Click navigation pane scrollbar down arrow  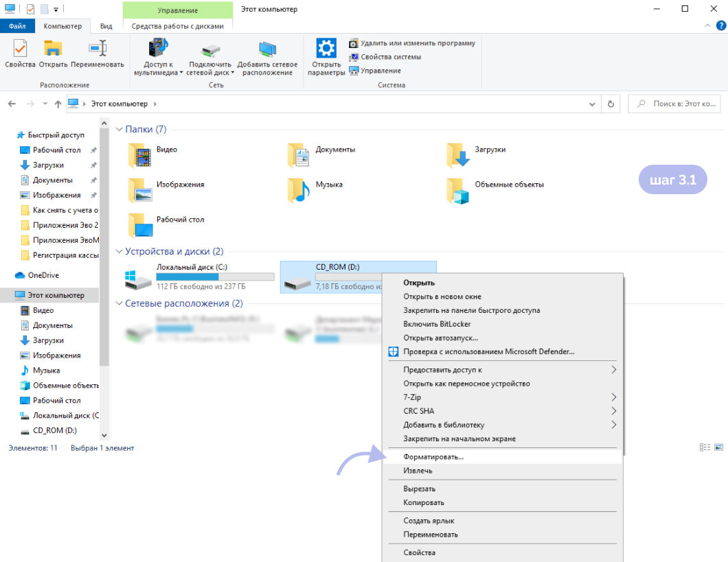[x=104, y=435]
